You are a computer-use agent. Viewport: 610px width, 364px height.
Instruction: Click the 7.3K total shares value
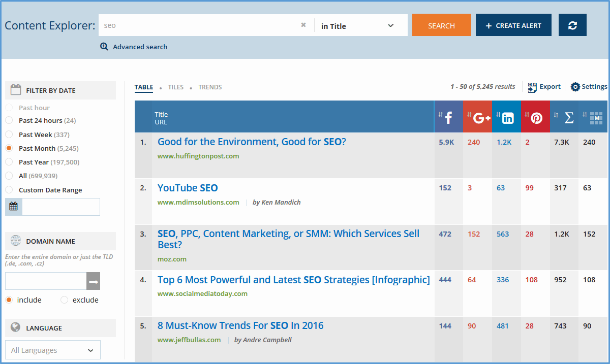[562, 142]
